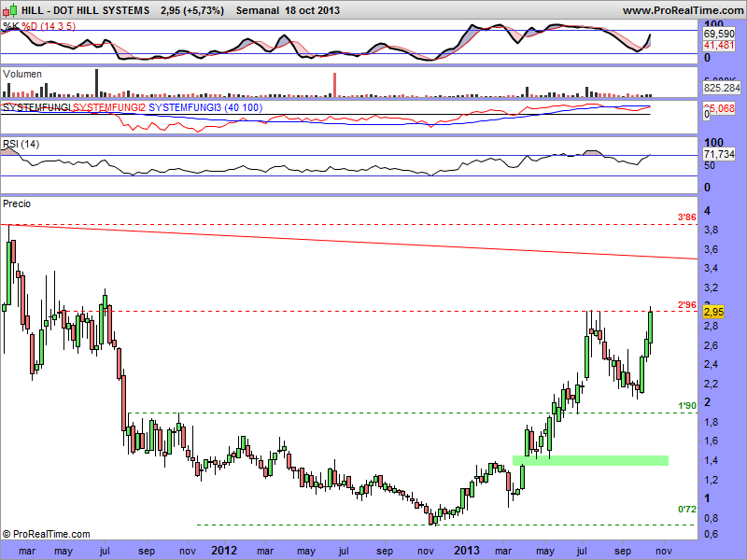
Task: Click the 0,6 price axis label
Action: point(712,534)
